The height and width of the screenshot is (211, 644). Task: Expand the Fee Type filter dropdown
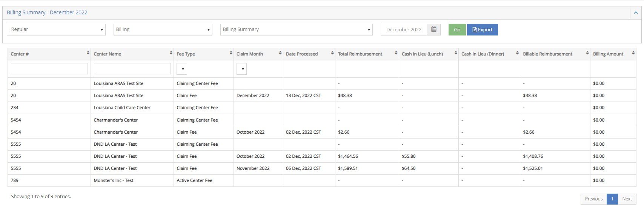(x=182, y=69)
